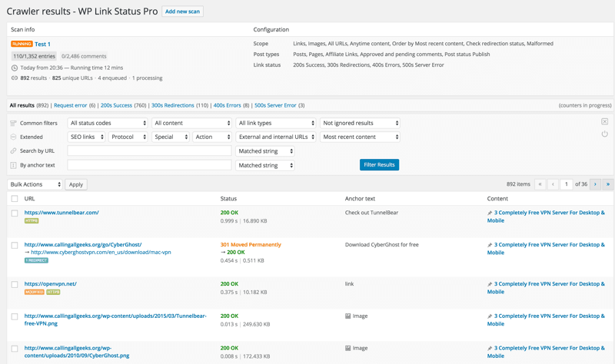Jump to the last page arrow
This screenshot has height=364, width=615.
click(x=608, y=184)
